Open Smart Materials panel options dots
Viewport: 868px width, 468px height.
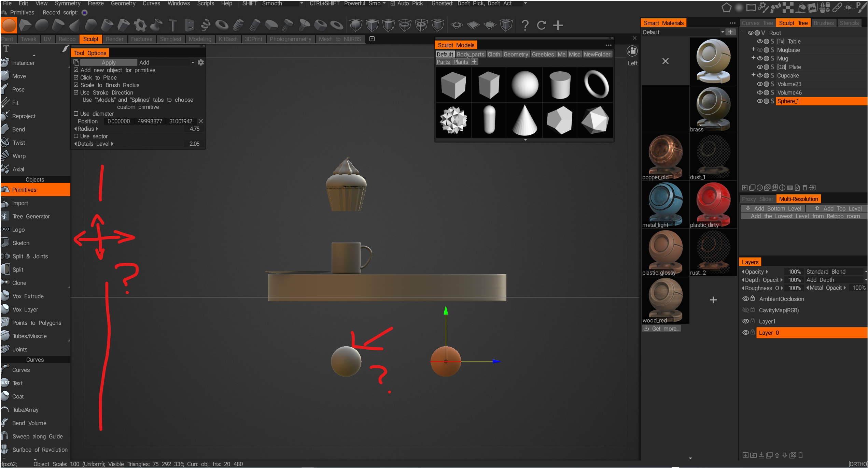click(732, 23)
